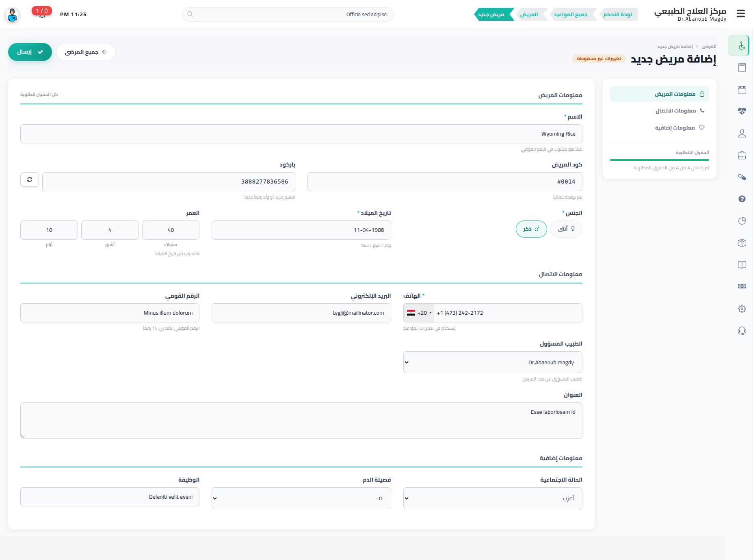Viewport: 753px width, 560px height.
Task: Select the أنثى gender option
Action: (x=566, y=229)
